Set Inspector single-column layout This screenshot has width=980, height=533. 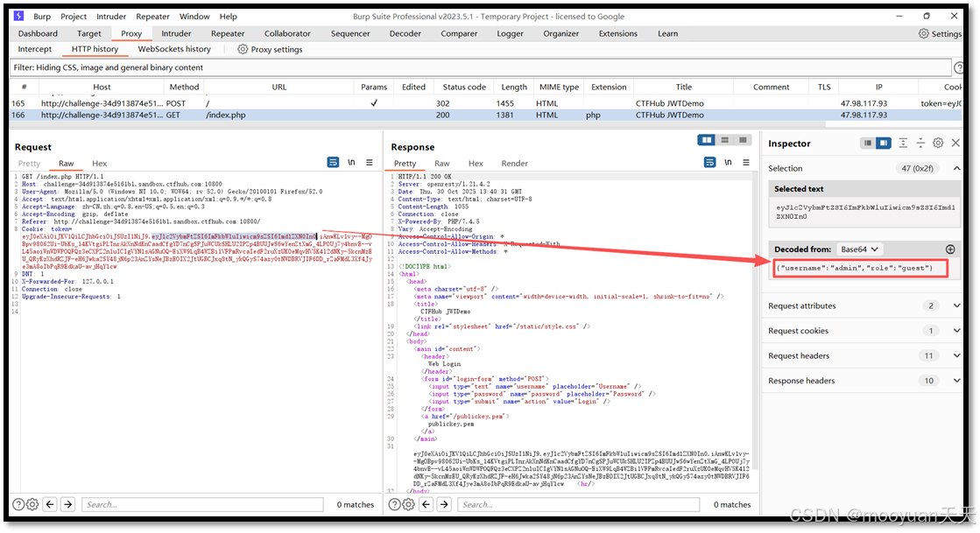coord(868,143)
